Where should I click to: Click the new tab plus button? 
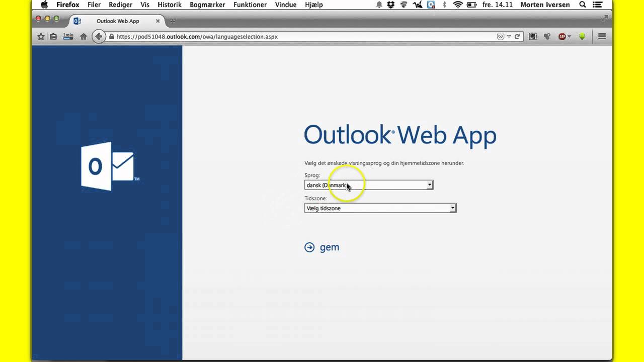(173, 21)
